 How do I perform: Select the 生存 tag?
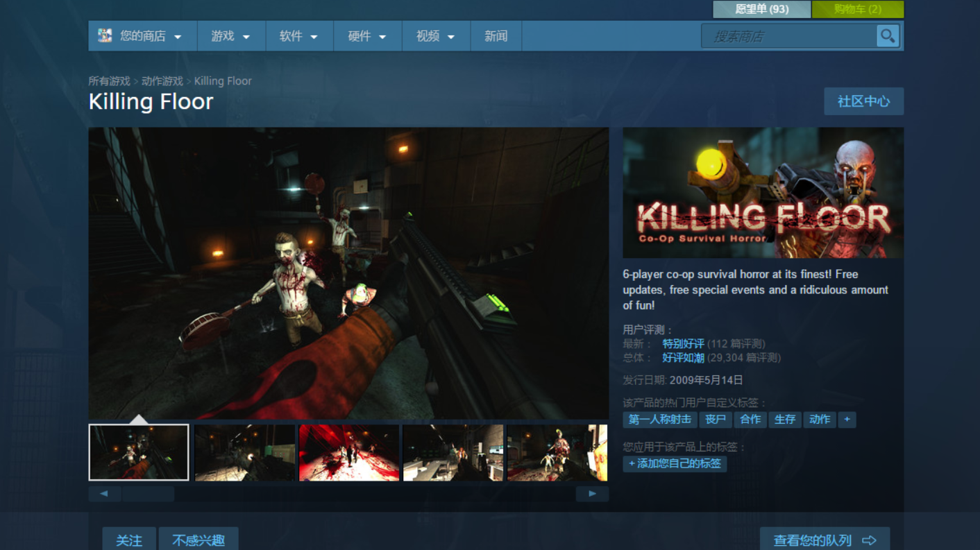tap(785, 420)
